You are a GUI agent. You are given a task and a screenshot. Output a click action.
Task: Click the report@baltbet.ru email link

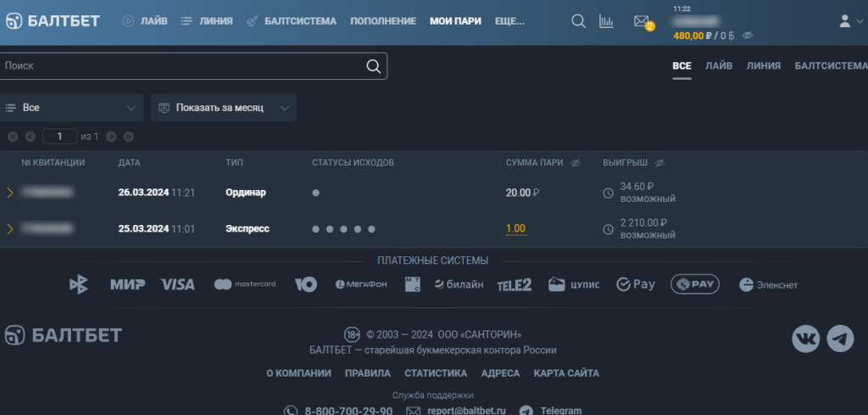[x=467, y=411]
